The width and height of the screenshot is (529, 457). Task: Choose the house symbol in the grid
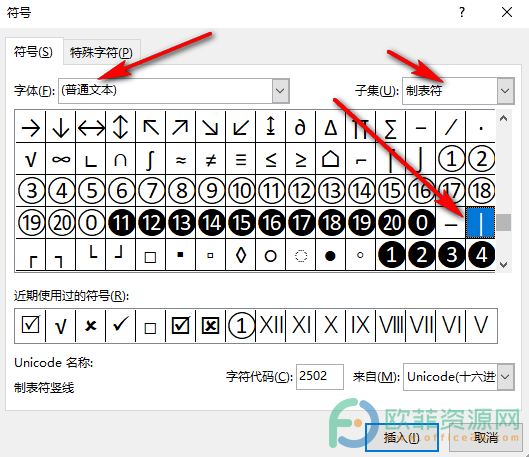331,159
